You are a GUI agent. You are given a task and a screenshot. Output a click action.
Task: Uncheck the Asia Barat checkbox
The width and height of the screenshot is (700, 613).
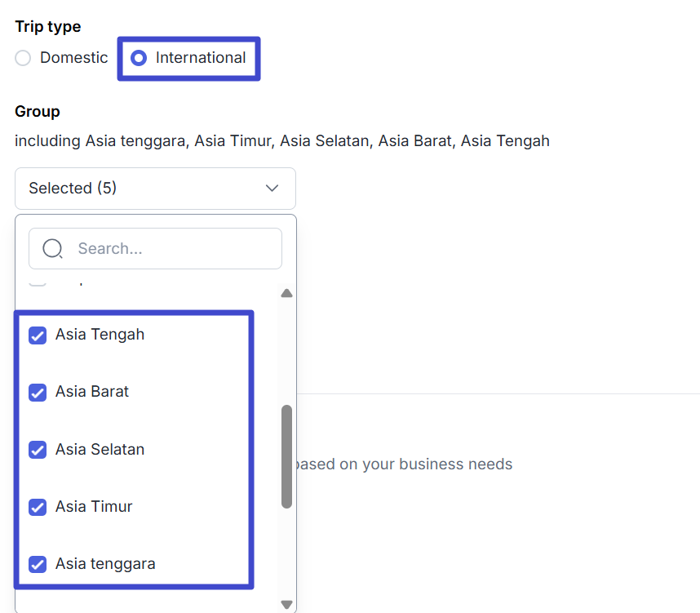pos(38,393)
